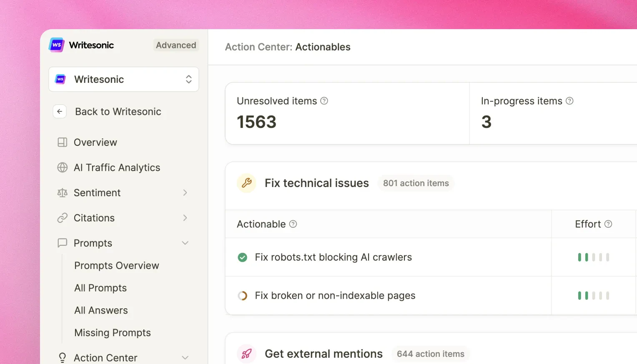This screenshot has width=637, height=364.
Task: Click the rocket icon beside Get external mentions
Action: click(x=246, y=354)
